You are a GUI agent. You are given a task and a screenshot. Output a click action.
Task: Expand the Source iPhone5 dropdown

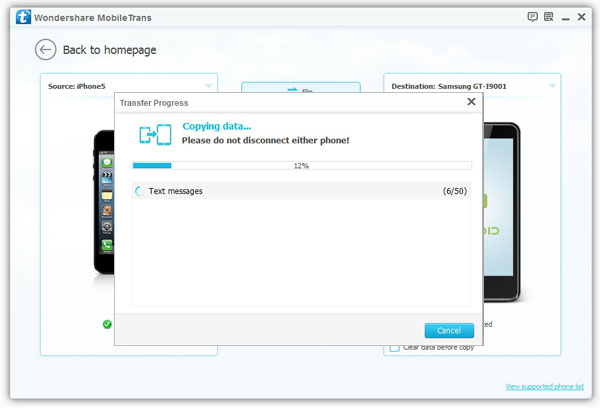pyautogui.click(x=209, y=86)
